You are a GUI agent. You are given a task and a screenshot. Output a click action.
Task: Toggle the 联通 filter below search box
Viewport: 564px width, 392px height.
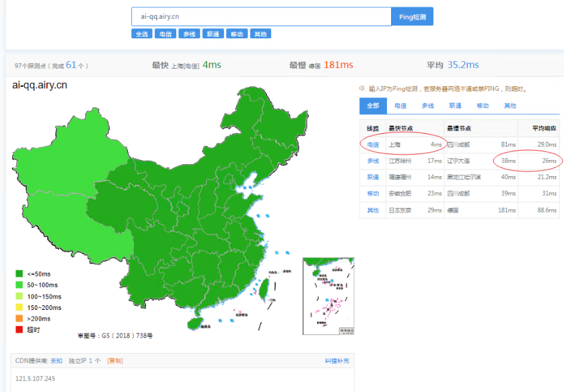pyautogui.click(x=213, y=34)
